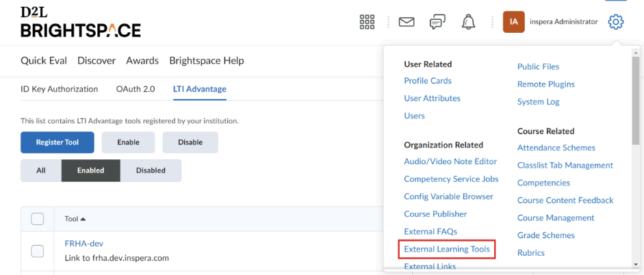Click the admin menu scrollbar thumb
The width and height of the screenshot is (644, 275).
point(636,101)
